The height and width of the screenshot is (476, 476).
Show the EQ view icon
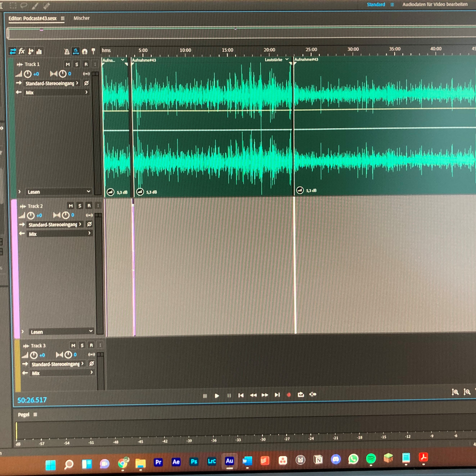(39, 51)
